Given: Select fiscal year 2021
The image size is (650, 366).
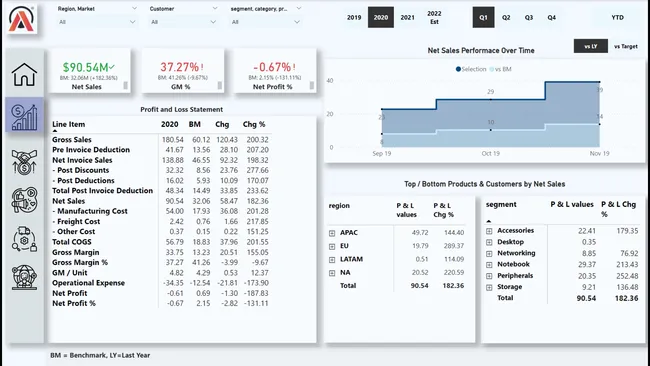Looking at the screenshot, I should (407, 17).
